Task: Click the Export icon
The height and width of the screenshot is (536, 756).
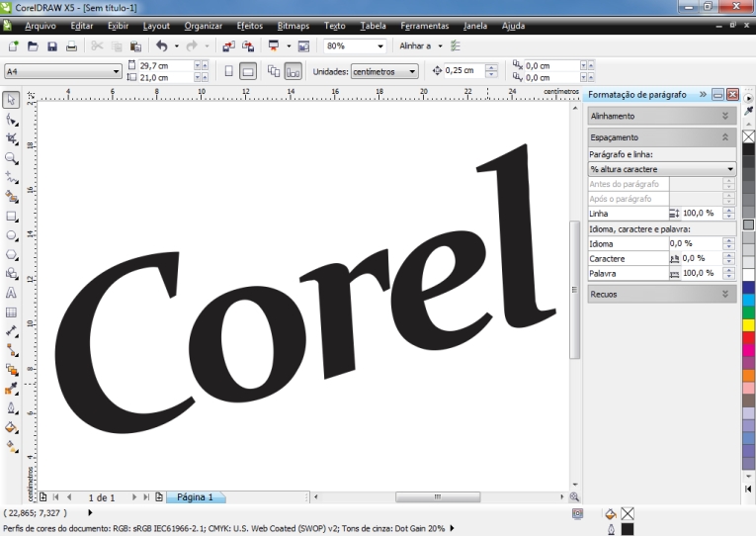Action: [x=248, y=46]
